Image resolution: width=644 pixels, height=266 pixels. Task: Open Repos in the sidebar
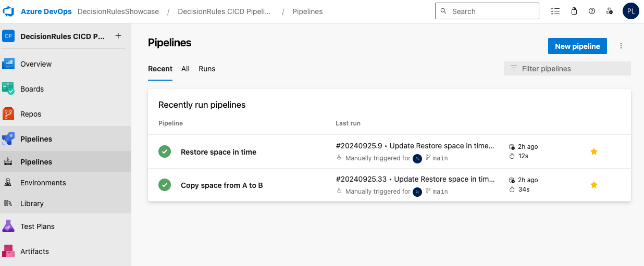[30, 114]
